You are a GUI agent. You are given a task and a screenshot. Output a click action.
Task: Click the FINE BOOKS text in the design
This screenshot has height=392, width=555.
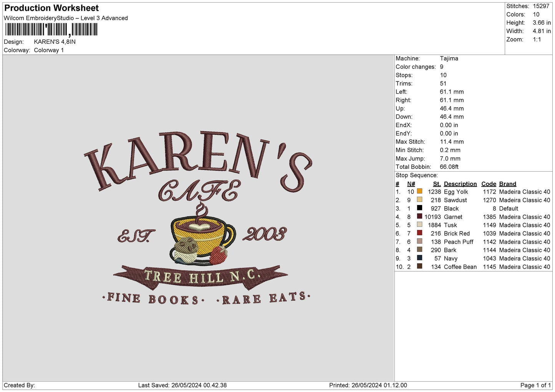pyautogui.click(x=153, y=299)
